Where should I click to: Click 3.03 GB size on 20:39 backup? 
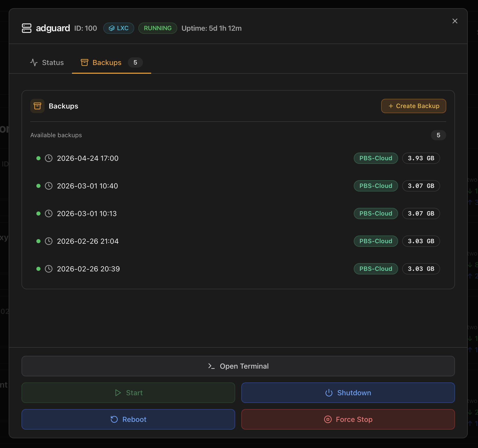coord(421,269)
